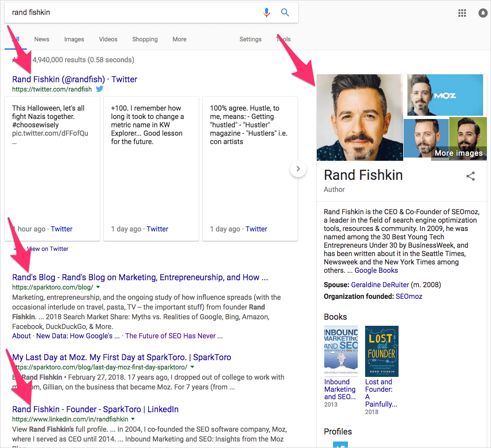Image resolution: width=491 pixels, height=448 pixels.
Task: Open the Halloween tweet card
Action: [x=52, y=169]
